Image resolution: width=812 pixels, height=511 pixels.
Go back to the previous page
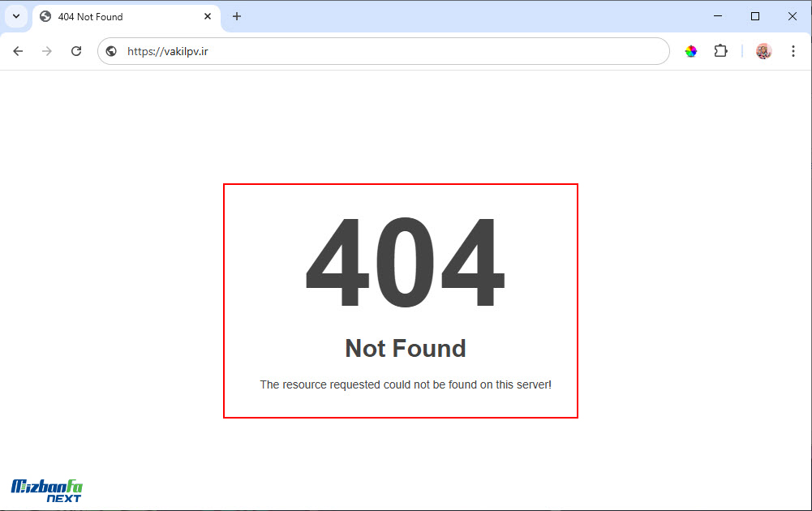pyautogui.click(x=18, y=51)
